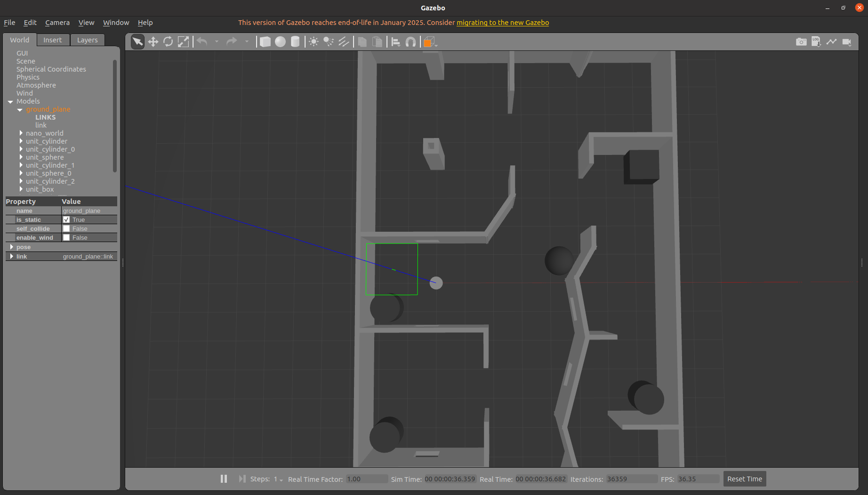Activate the rotate mode tool
The image size is (868, 495).
tap(168, 42)
